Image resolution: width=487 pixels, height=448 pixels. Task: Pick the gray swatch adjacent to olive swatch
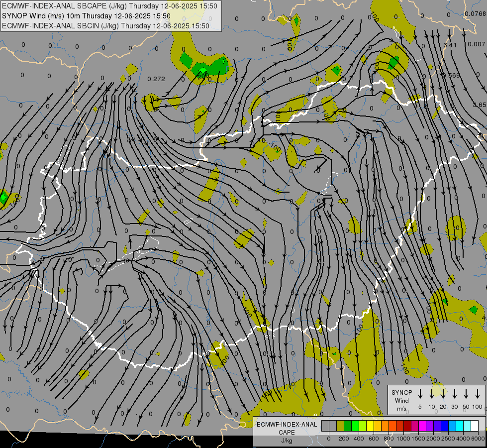coord(333,426)
